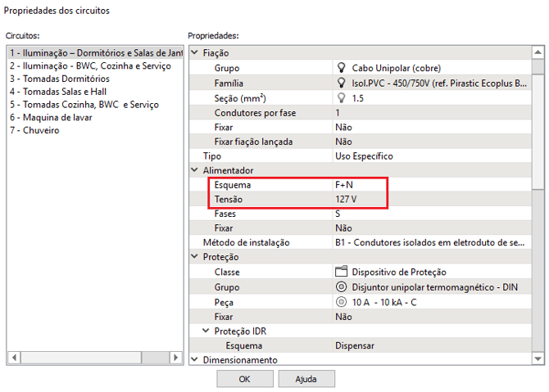
Task: Click the folder icon beside Dispositivo de Proteção
Action: click(342, 272)
